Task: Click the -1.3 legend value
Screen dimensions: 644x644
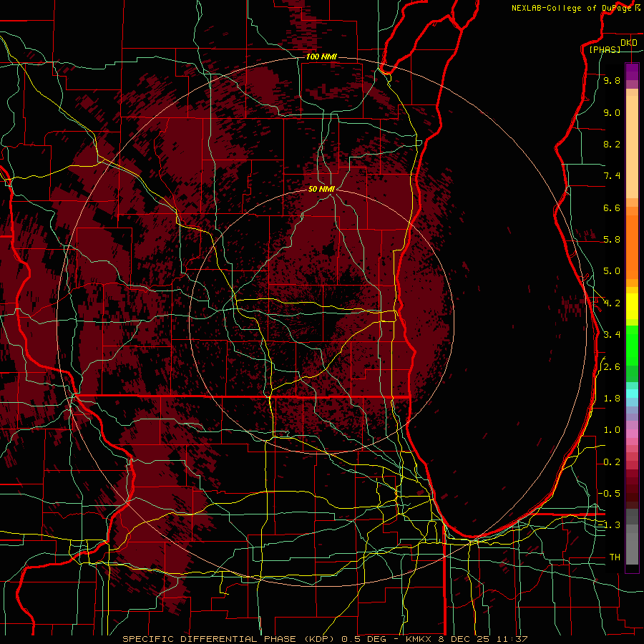Action: point(609,525)
